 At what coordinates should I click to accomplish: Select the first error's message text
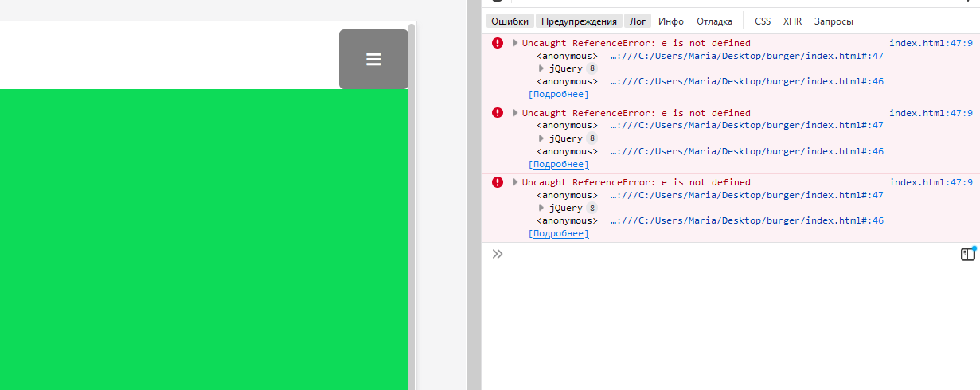636,43
